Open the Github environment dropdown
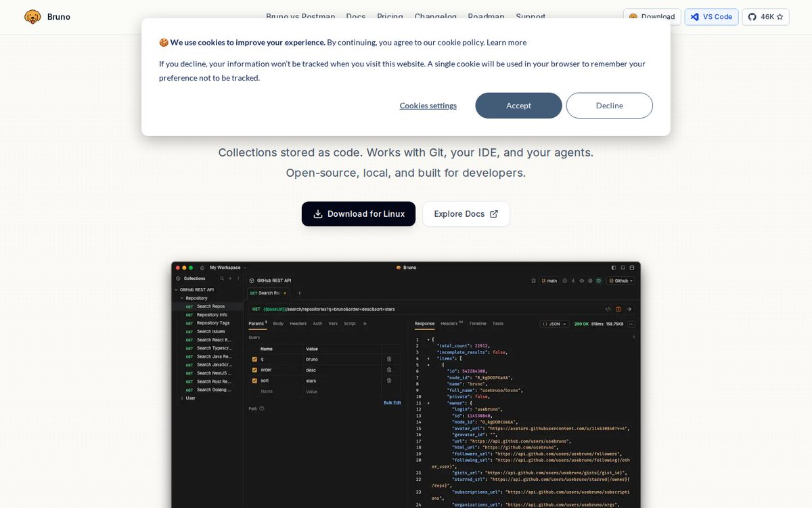The image size is (812, 508). point(621,280)
